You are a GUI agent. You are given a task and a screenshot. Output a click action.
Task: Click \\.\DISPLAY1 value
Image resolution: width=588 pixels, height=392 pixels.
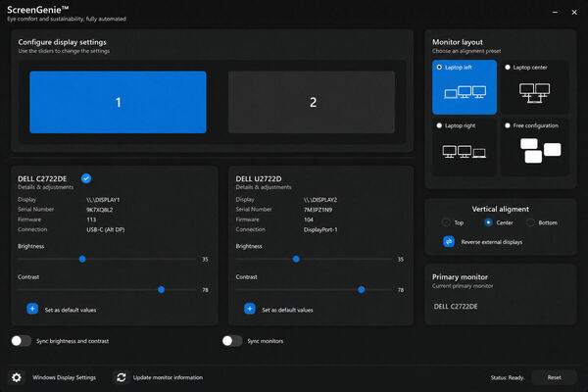(x=103, y=200)
